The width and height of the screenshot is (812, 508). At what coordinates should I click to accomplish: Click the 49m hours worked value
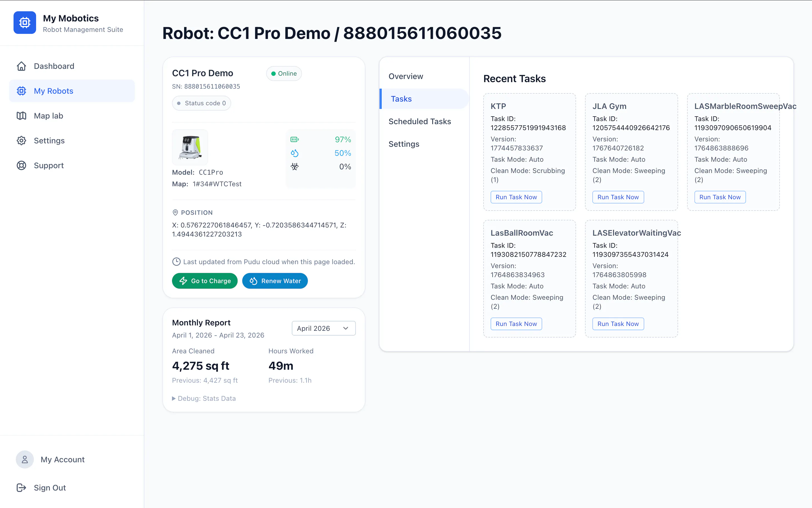(281, 365)
